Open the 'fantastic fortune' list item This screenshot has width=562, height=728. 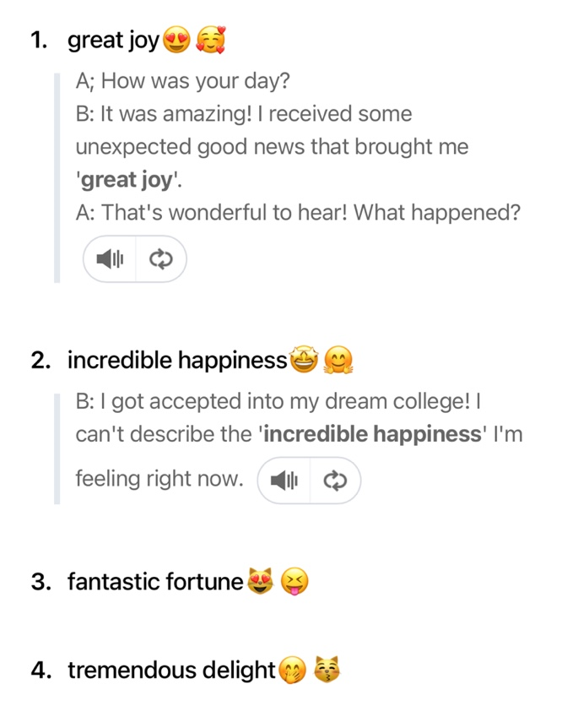155,581
